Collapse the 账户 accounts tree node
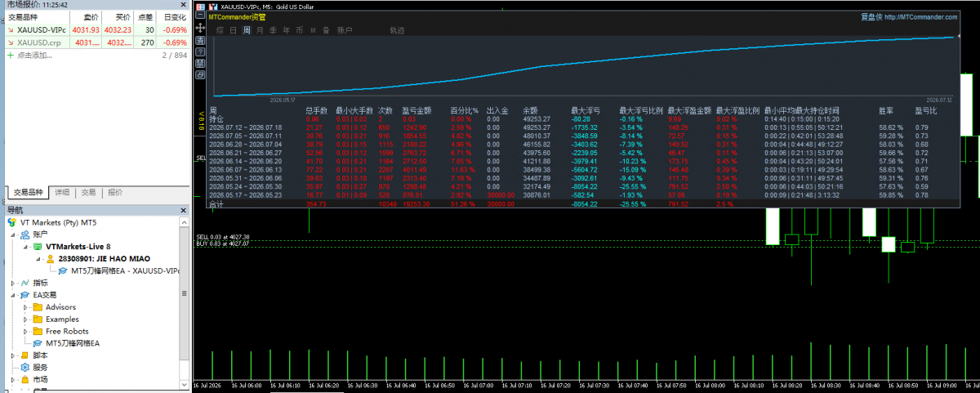This screenshot has width=980, height=393. [12, 234]
